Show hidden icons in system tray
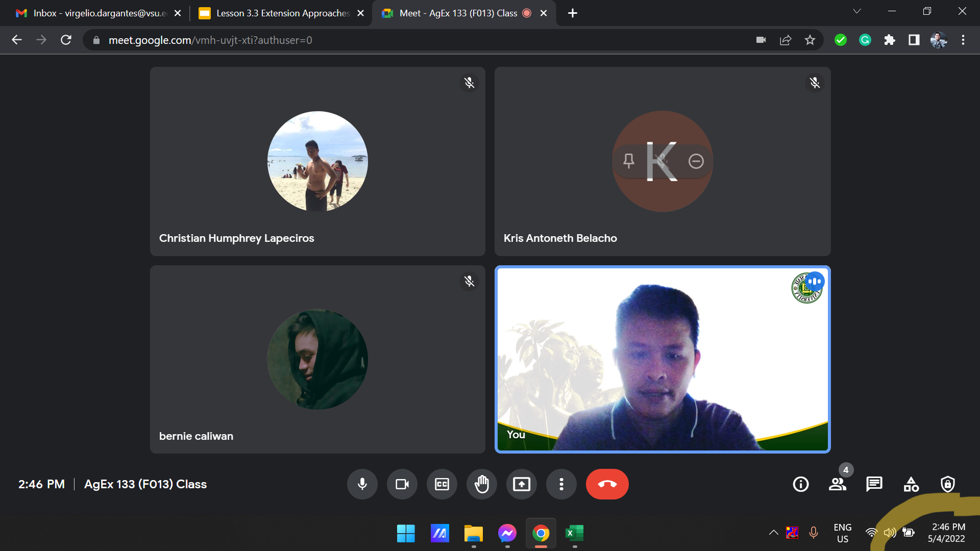 pyautogui.click(x=773, y=533)
